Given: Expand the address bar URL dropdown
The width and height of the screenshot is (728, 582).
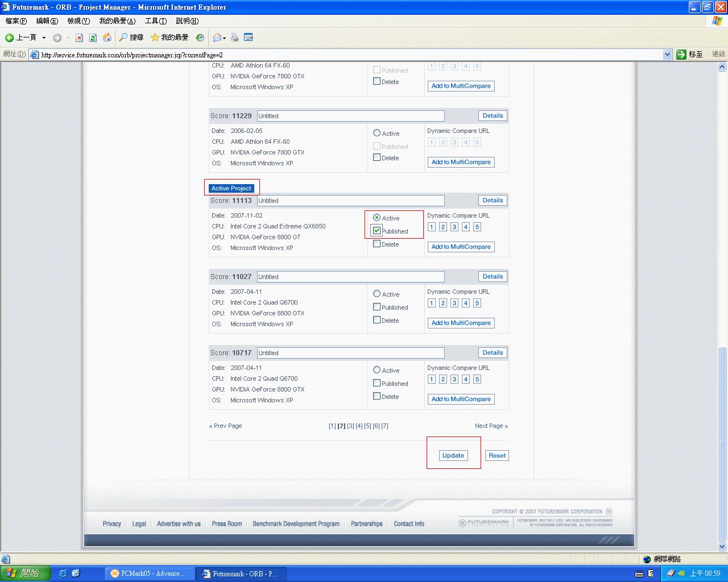Looking at the screenshot, I should tap(668, 55).
